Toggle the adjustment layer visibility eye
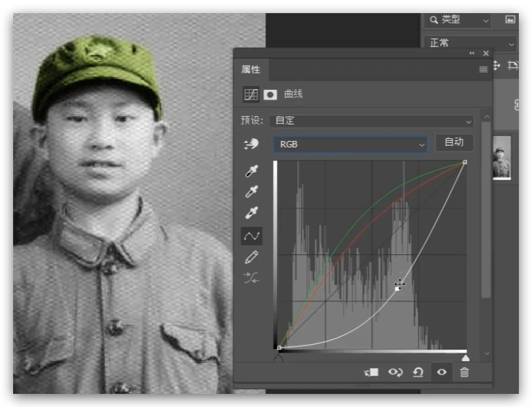Screen dimensions: 532x407 coord(441,372)
